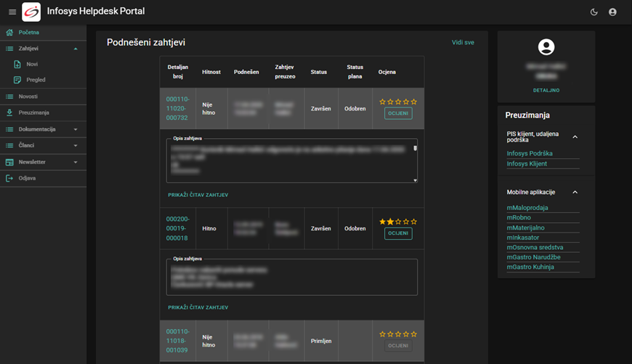
Task: Collapse the Zahtjevi submenu arrow
Action: [x=76, y=49]
